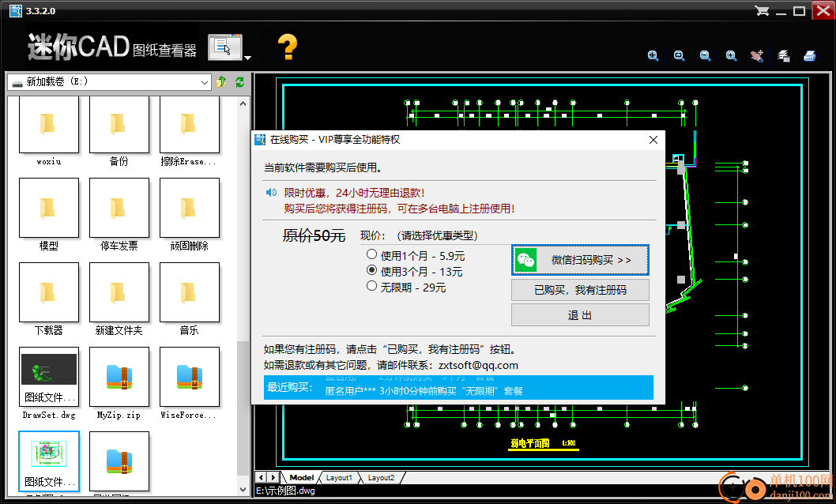Click the speaker announcement icon

pos(271,192)
